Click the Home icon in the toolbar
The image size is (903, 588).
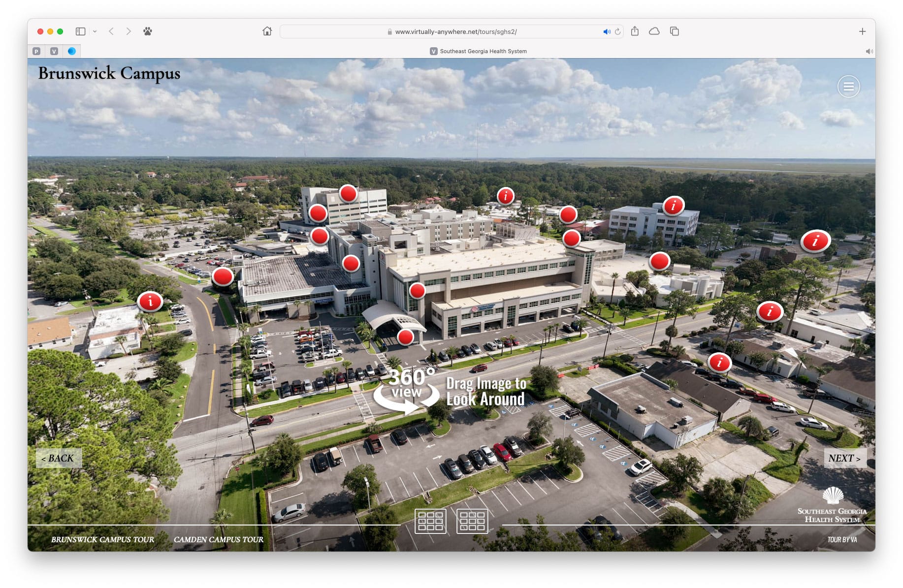pos(267,31)
